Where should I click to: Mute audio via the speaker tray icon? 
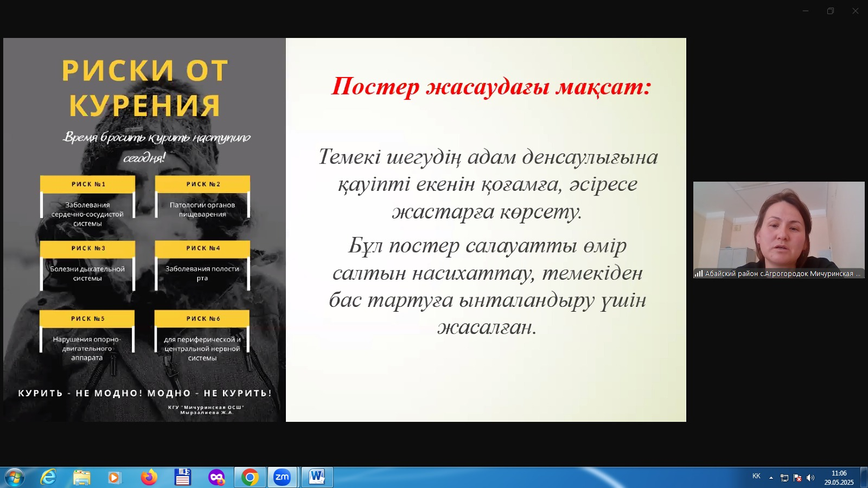810,478
